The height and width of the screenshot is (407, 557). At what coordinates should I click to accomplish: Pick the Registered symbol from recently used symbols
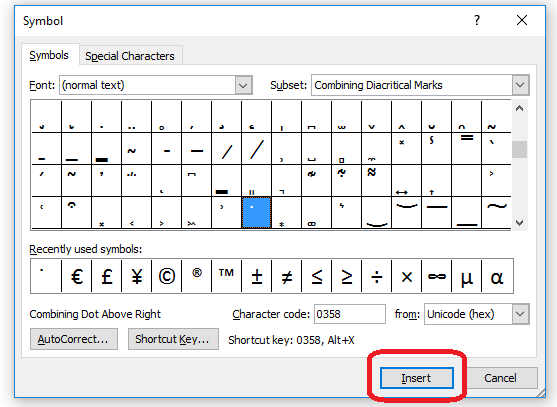point(196,276)
